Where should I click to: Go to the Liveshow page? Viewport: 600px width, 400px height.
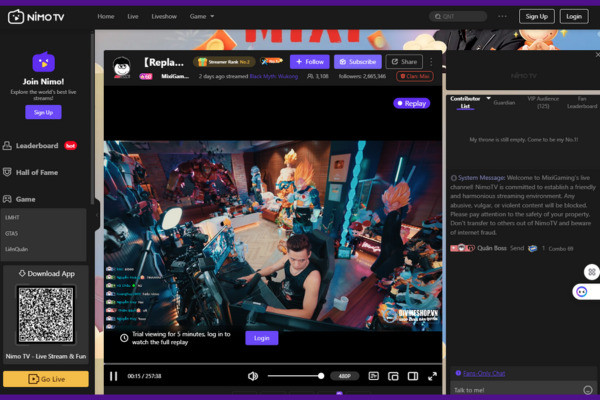[x=164, y=16]
